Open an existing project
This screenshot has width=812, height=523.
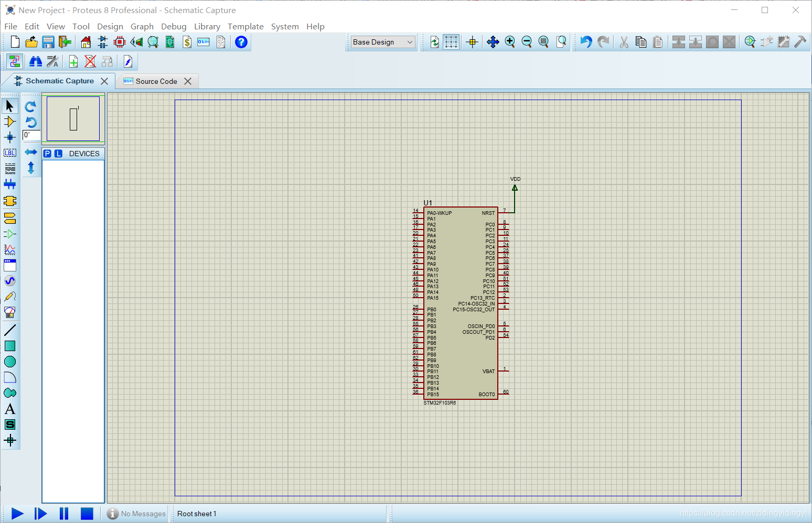pos(31,42)
